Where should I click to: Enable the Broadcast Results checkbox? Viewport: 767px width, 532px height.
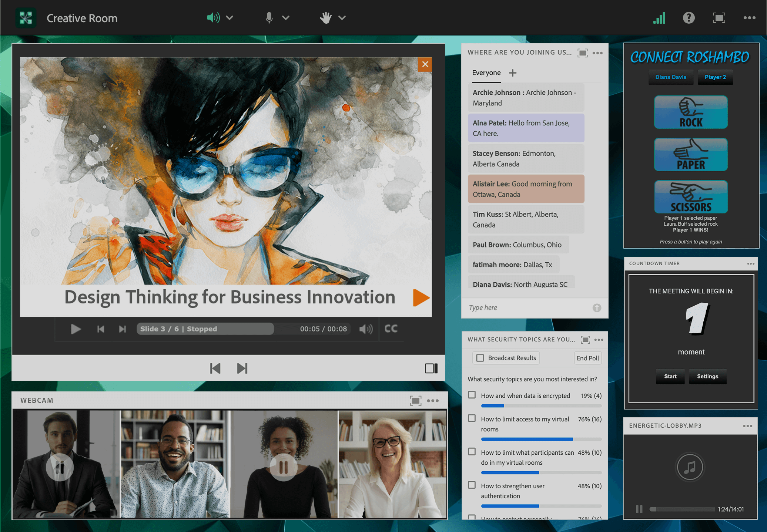480,357
